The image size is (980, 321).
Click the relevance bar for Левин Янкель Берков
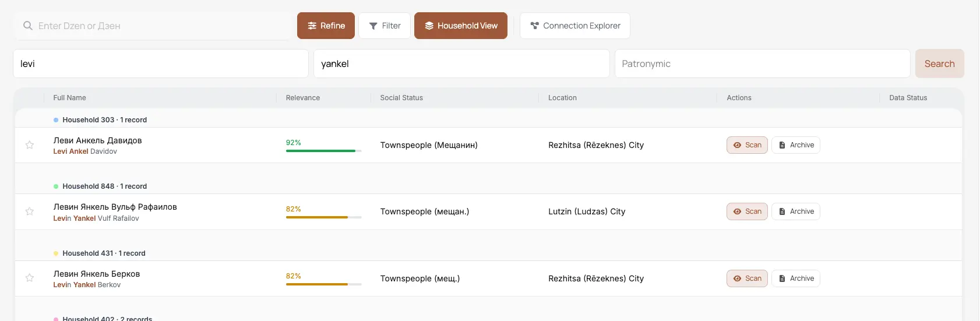323,284
